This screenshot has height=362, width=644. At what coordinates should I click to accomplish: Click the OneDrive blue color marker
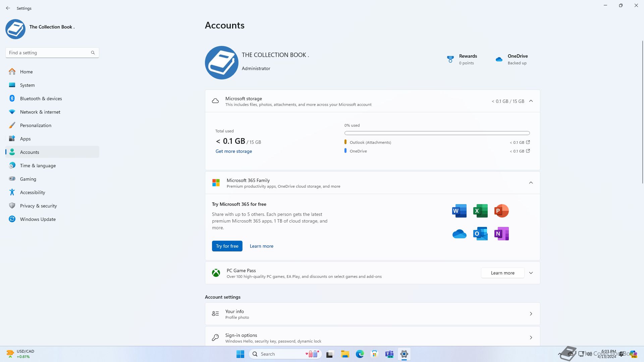tap(345, 151)
